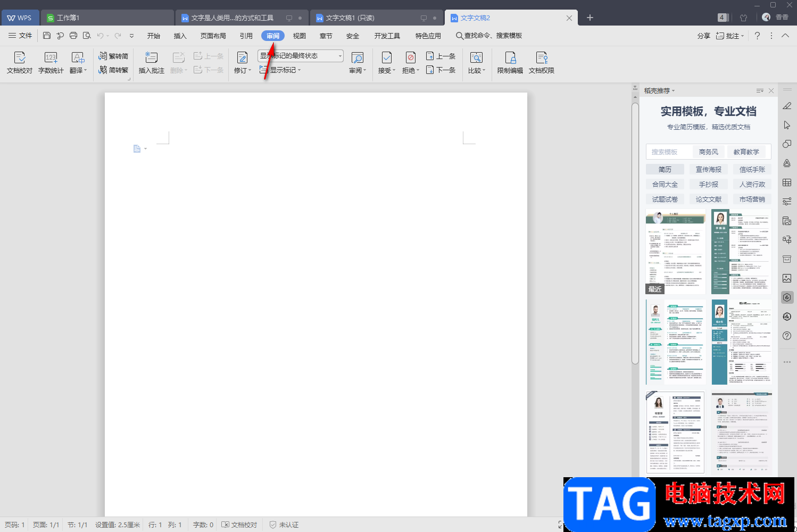Switch to the 插入 tab

point(180,36)
